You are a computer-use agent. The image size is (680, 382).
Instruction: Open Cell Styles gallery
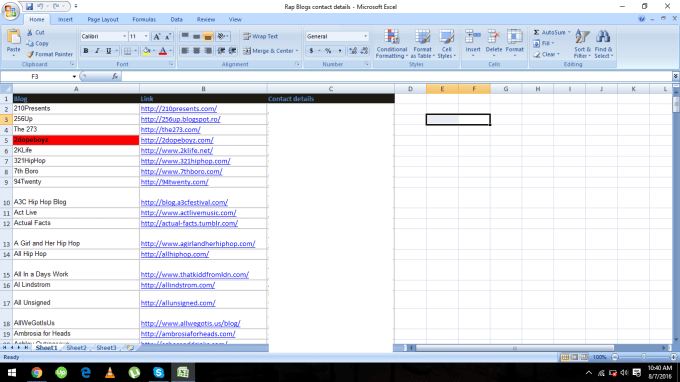[x=446, y=43]
